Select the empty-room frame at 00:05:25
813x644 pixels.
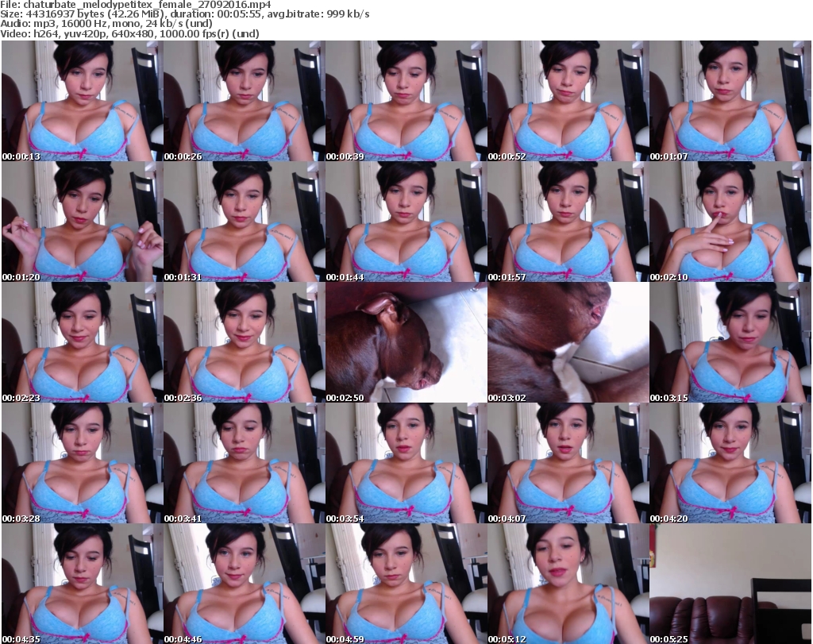[x=730, y=584]
